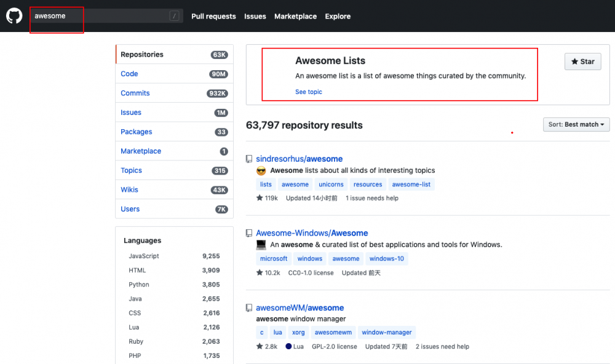Click the sunglasses avatar of sindresorhus/awesome

(260, 170)
